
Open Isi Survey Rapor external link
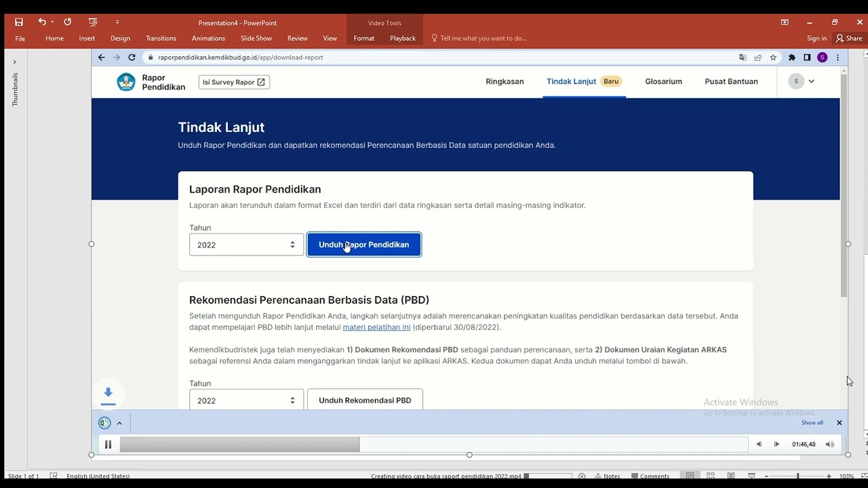(234, 82)
